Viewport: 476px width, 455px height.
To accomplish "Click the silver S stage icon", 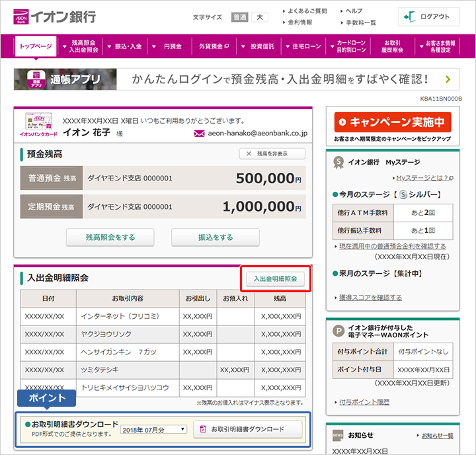I will (x=403, y=194).
